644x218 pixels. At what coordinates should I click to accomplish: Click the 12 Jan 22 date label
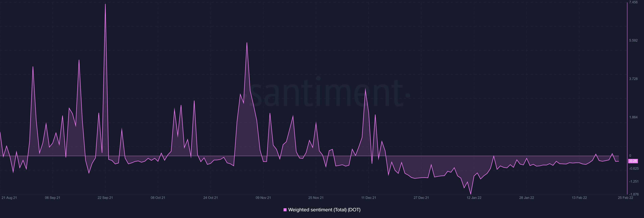pos(474,198)
